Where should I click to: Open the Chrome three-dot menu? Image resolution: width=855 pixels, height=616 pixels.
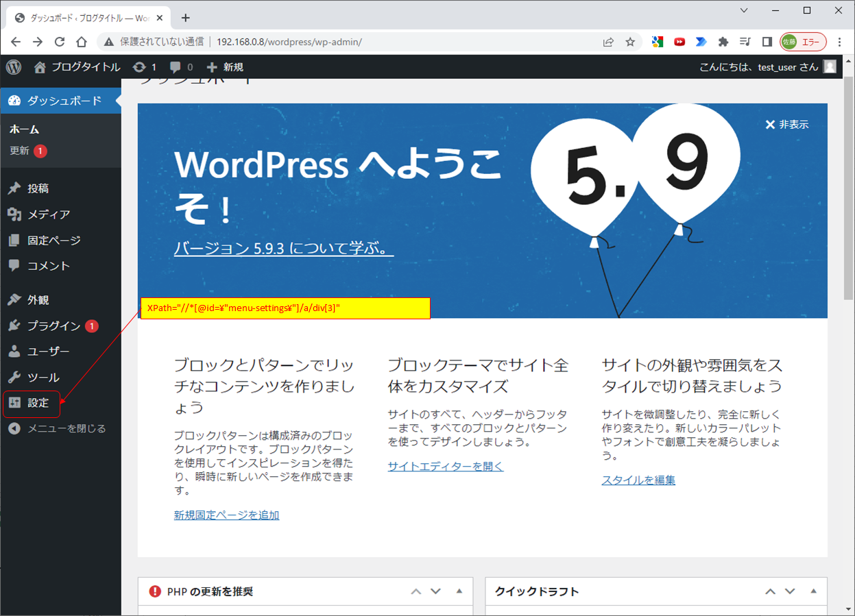click(840, 42)
